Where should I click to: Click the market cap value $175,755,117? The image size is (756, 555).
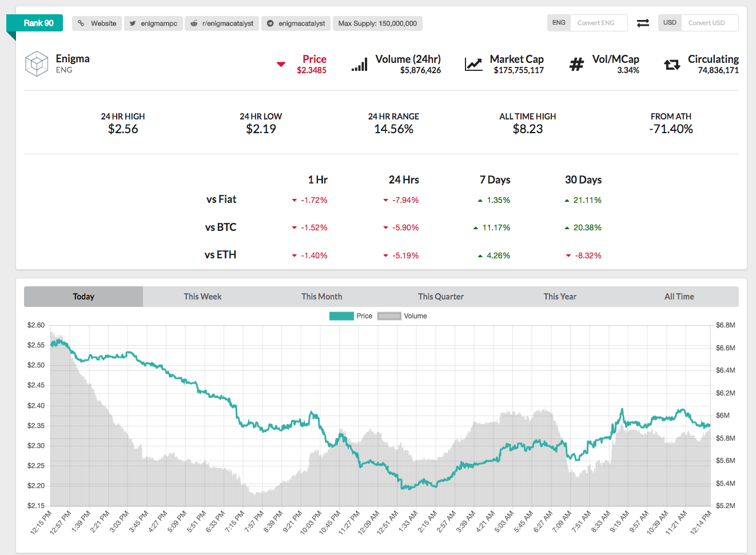pyautogui.click(x=519, y=70)
